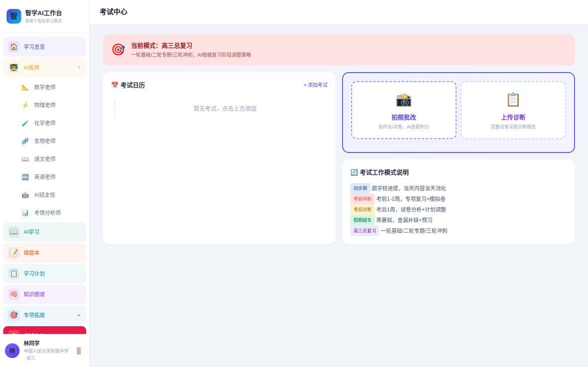Click the brain icon beside 知识图谱
This screenshot has height=367, width=588.
point(14,294)
